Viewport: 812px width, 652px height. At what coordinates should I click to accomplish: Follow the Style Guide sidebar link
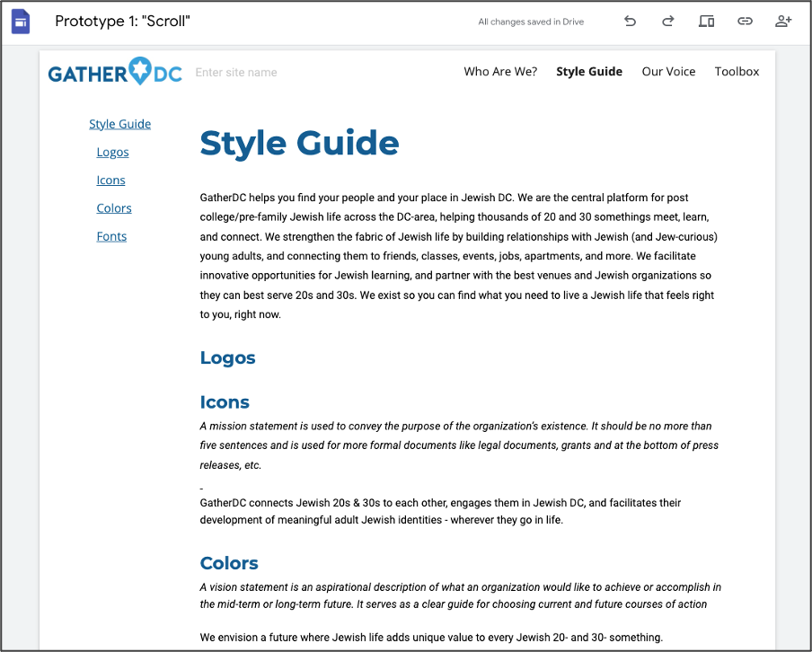pyautogui.click(x=120, y=124)
